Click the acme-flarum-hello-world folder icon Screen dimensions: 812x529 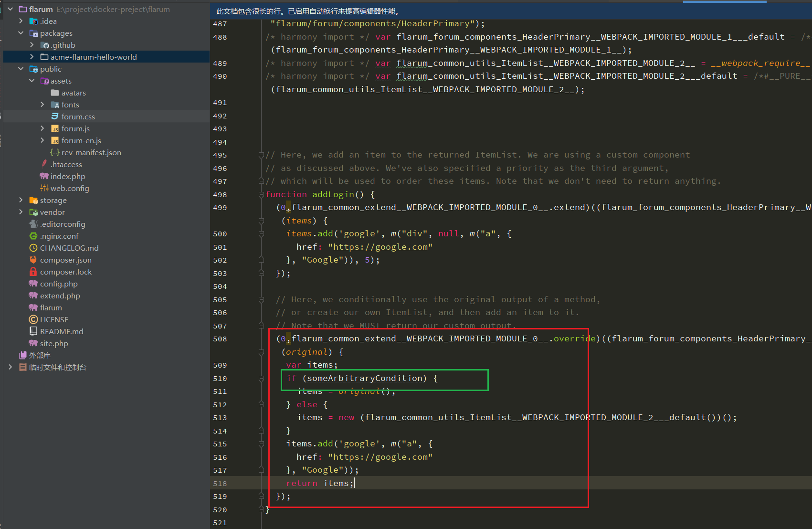point(44,57)
